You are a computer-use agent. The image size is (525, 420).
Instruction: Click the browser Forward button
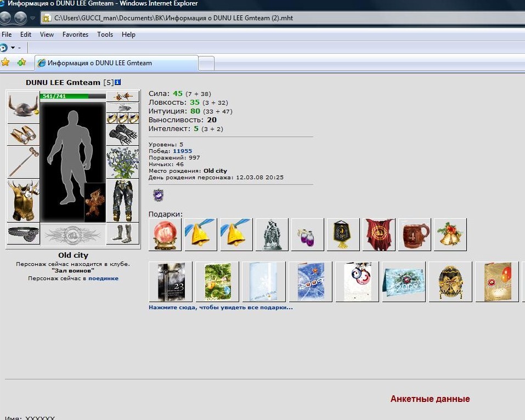coord(20,18)
